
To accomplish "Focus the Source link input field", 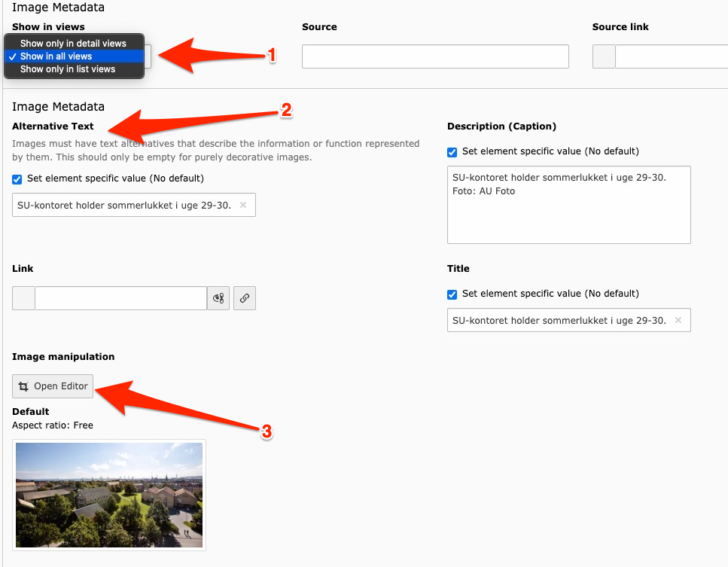I will [670, 56].
